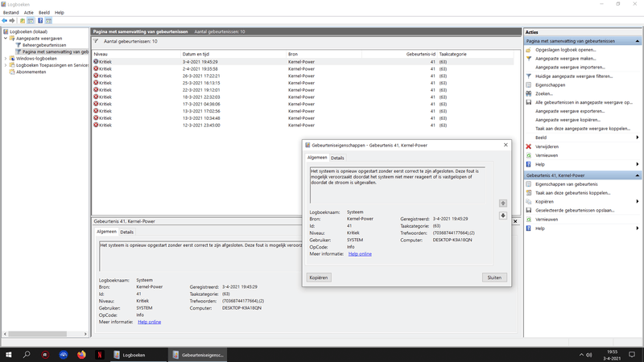644x362 pixels.
Task: Click the volume icon in system tray
Action: coord(589,355)
